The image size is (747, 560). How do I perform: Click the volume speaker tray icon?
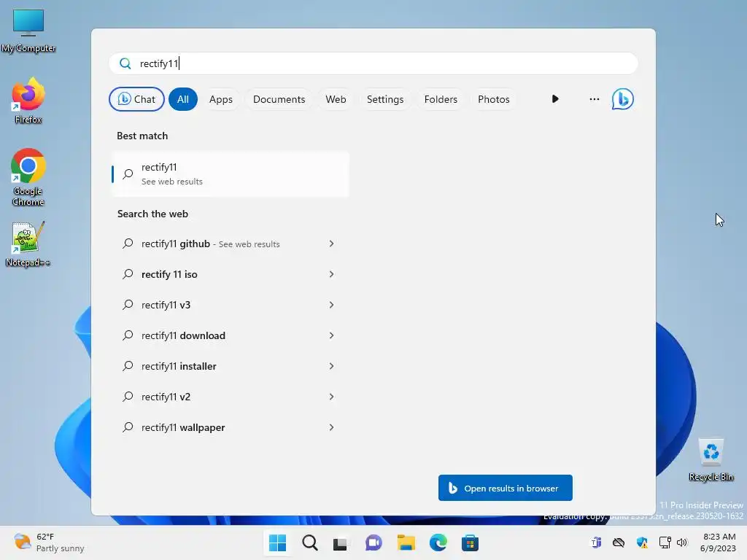tap(682, 542)
